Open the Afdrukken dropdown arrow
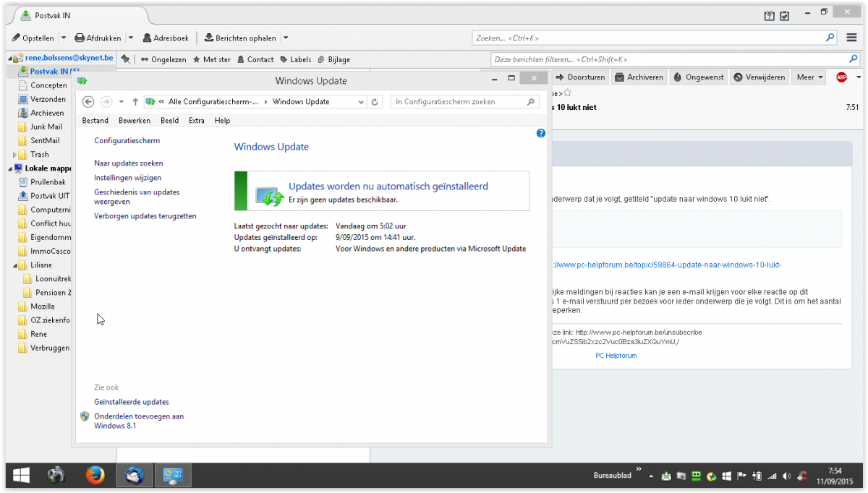The image size is (868, 493). coord(130,38)
